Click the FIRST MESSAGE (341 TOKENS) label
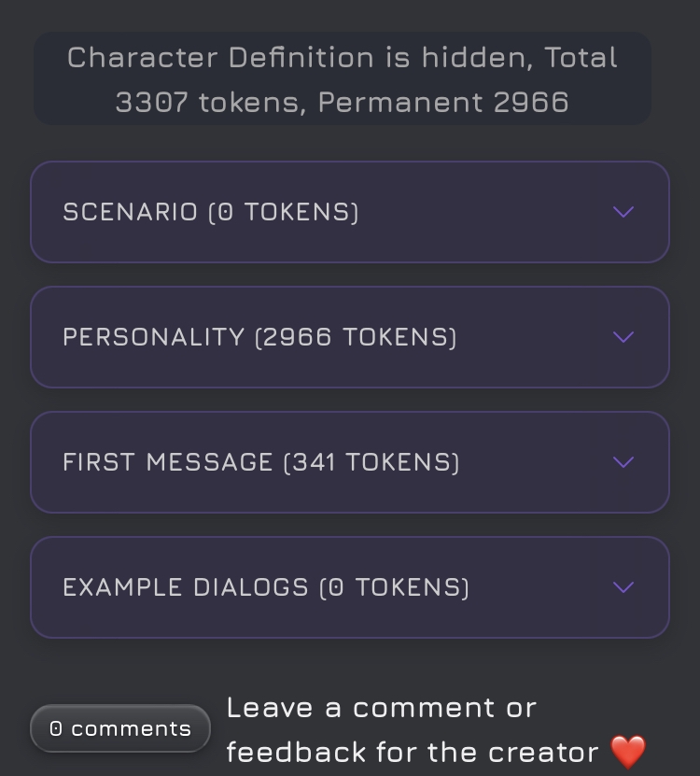This screenshot has width=700, height=776. [261, 462]
